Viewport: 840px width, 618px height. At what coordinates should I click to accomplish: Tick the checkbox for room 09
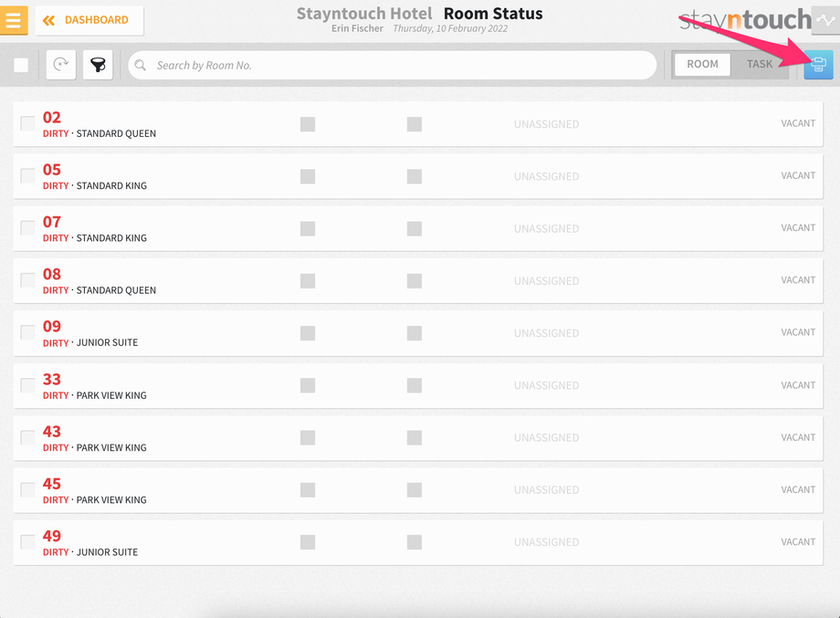point(28,332)
